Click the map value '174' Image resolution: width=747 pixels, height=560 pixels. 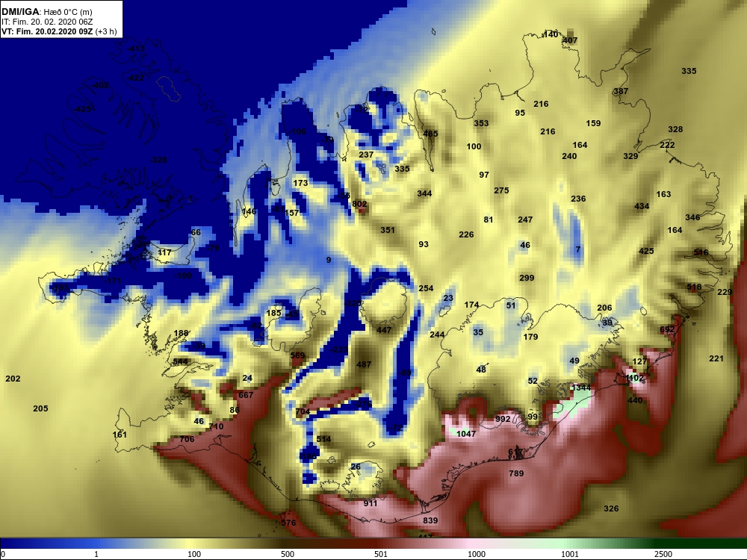471,305
